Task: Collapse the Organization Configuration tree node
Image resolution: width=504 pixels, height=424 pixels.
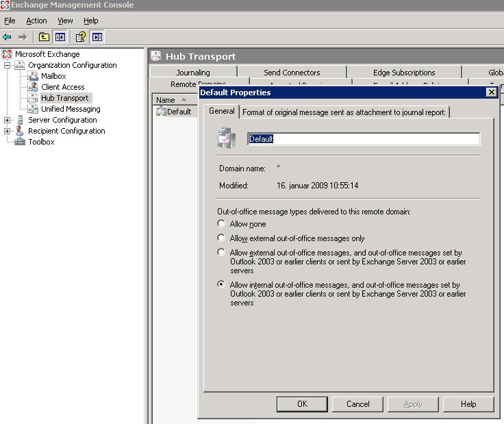Action: point(7,65)
